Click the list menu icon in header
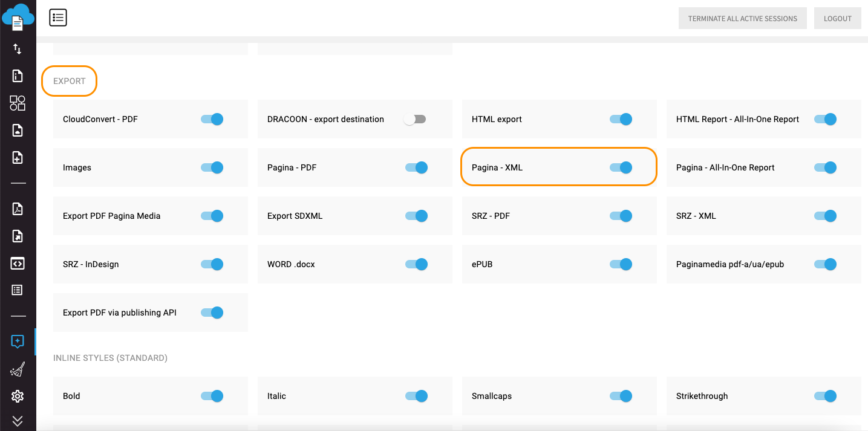Image resolution: width=868 pixels, height=431 pixels. [58, 18]
